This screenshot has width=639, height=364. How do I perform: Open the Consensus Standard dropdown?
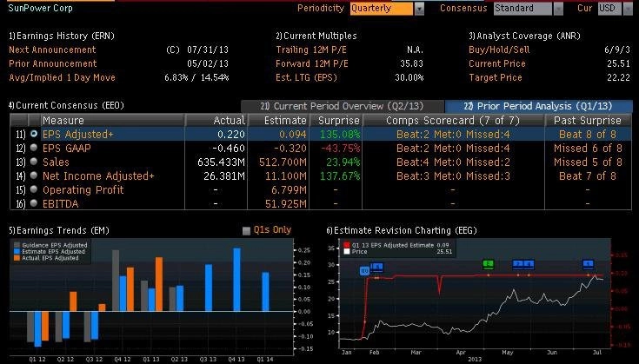coord(558,9)
